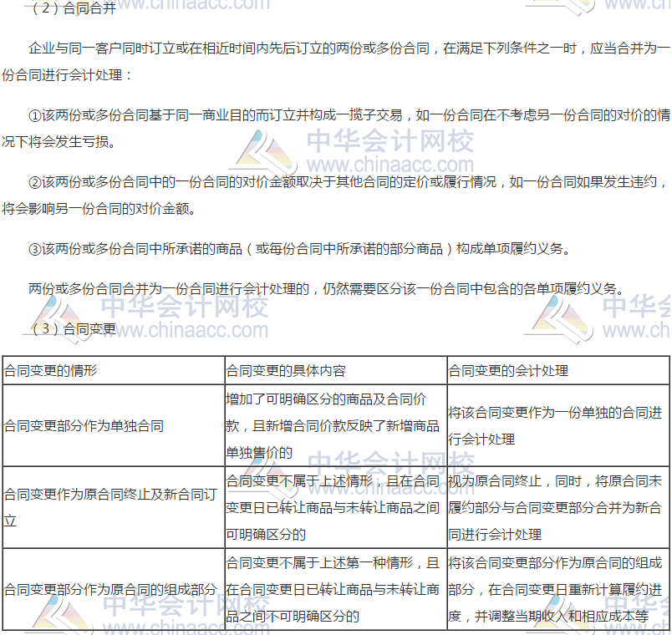
Task: Click the cell beginning 将该合同变更作为一份单独的合同
Action: (556, 425)
